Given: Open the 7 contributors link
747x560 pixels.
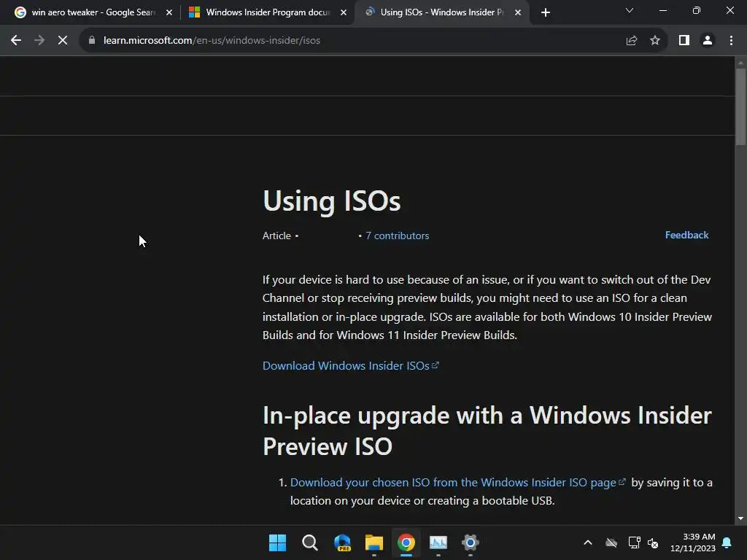Looking at the screenshot, I should click(397, 236).
